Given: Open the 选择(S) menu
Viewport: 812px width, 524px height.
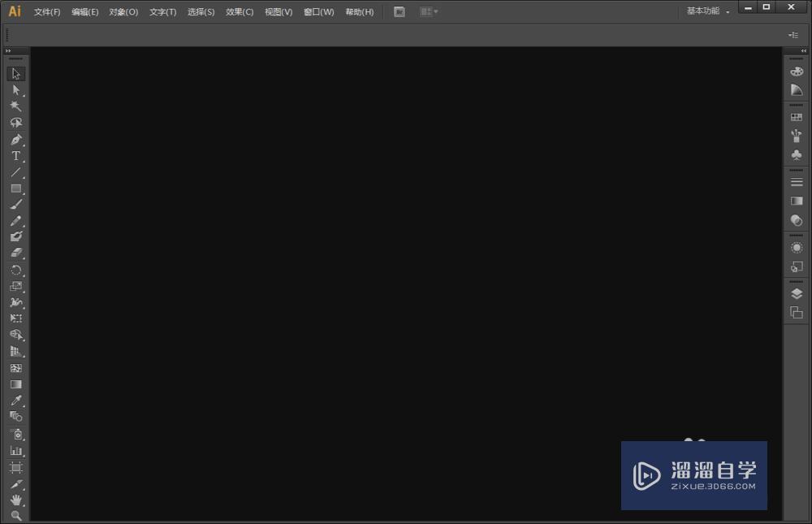Looking at the screenshot, I should (201, 12).
